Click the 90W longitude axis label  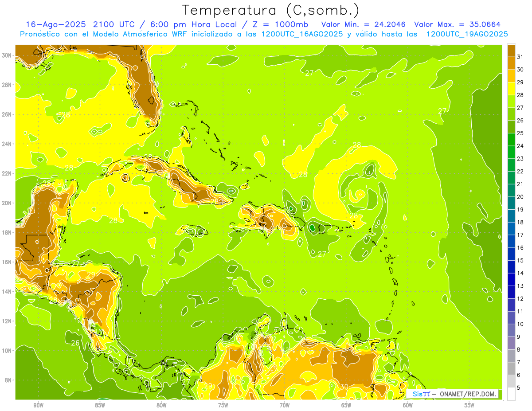[x=38, y=405]
